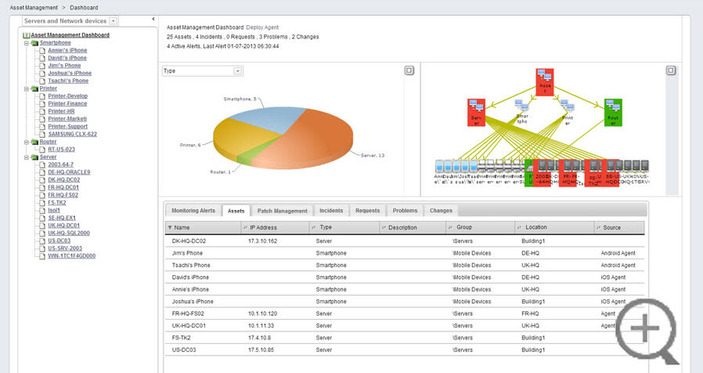Screen dimensions: 703x373
Task: Open Annie's iPhone in the tree
Action: point(67,50)
